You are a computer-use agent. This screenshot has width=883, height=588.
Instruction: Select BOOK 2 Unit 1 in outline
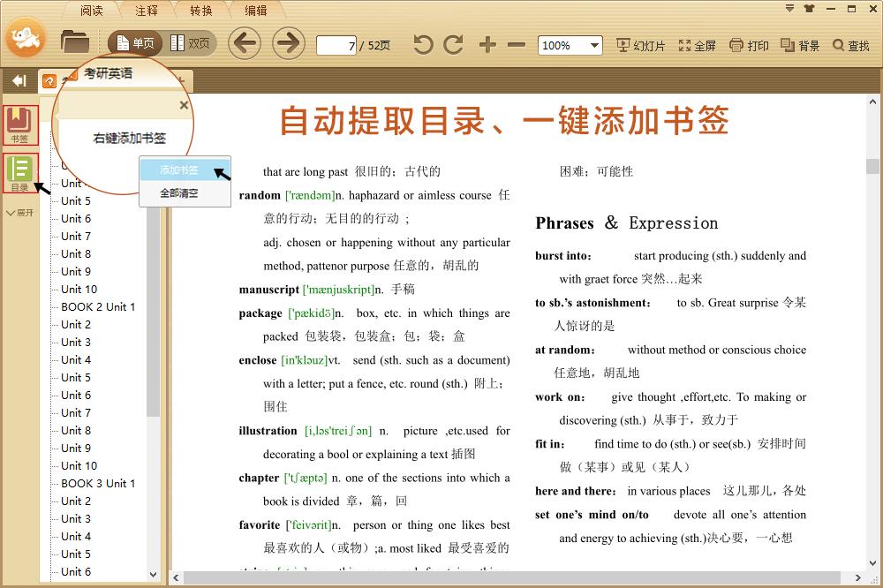point(98,307)
